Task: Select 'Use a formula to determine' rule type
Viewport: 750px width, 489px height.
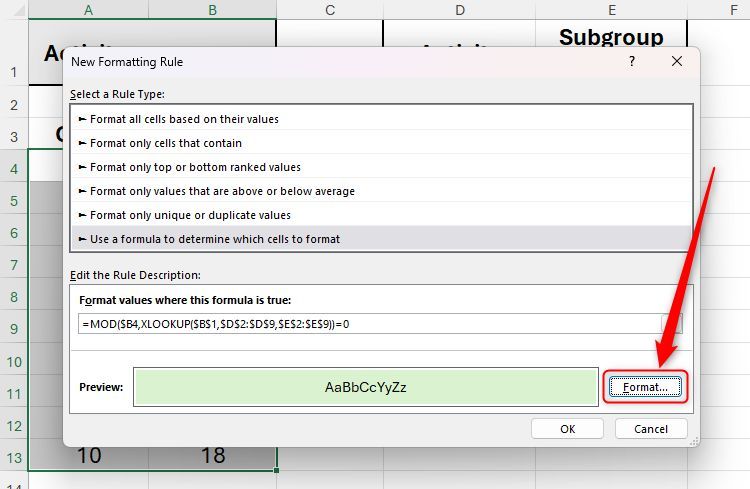Action: coord(215,239)
